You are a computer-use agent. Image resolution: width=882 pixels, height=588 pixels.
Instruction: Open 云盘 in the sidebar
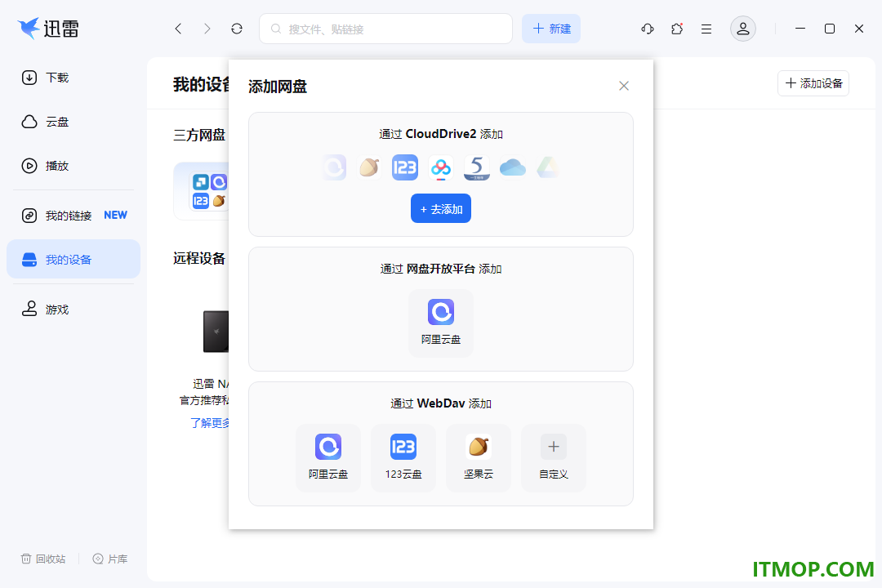click(73, 122)
